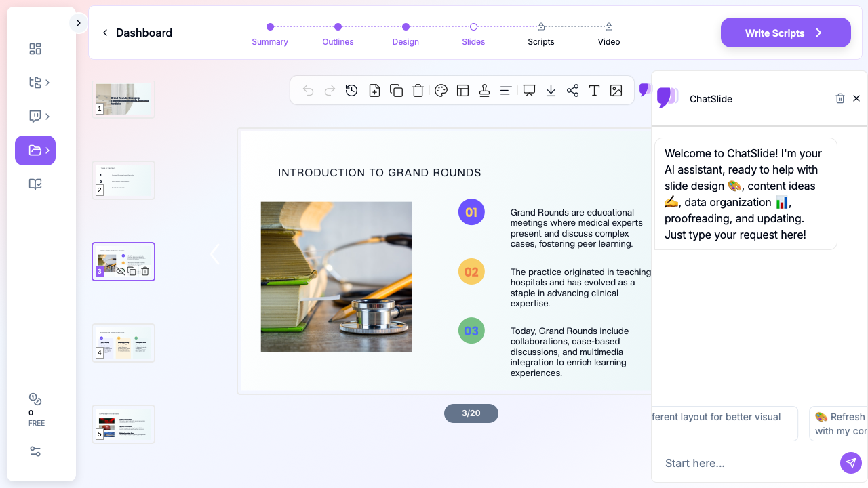Image resolution: width=868 pixels, height=488 pixels.
Task: Share the slides using the share icon
Action: [x=572, y=90]
